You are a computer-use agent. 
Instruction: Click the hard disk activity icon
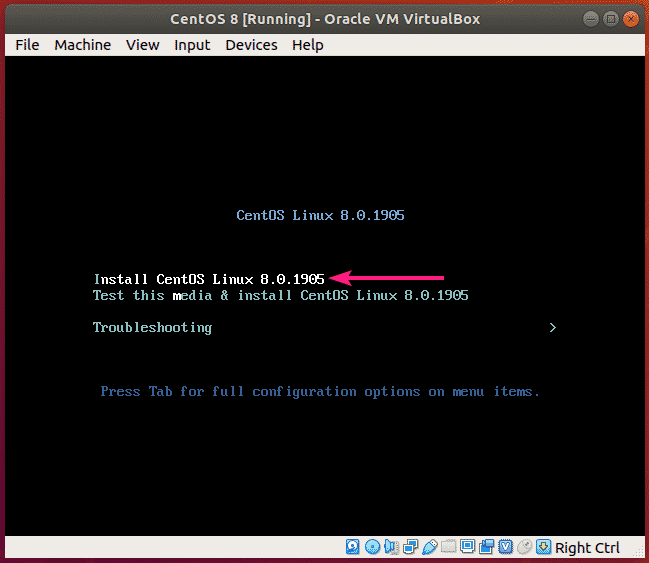point(353,547)
